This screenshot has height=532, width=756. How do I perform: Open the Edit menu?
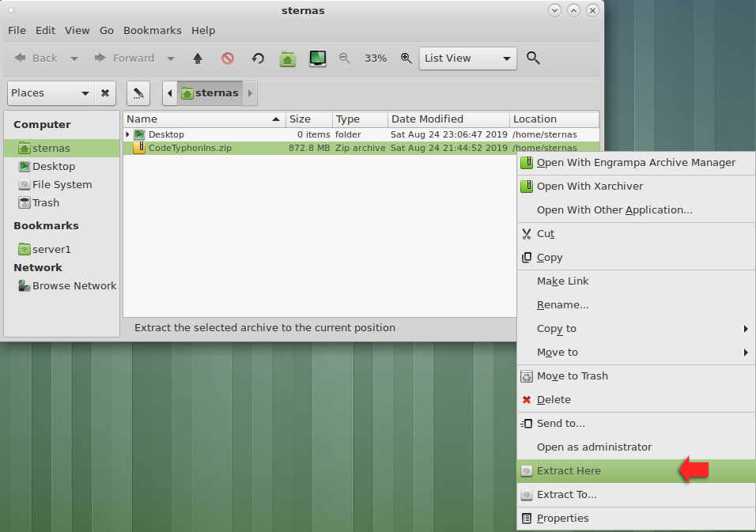tap(45, 30)
